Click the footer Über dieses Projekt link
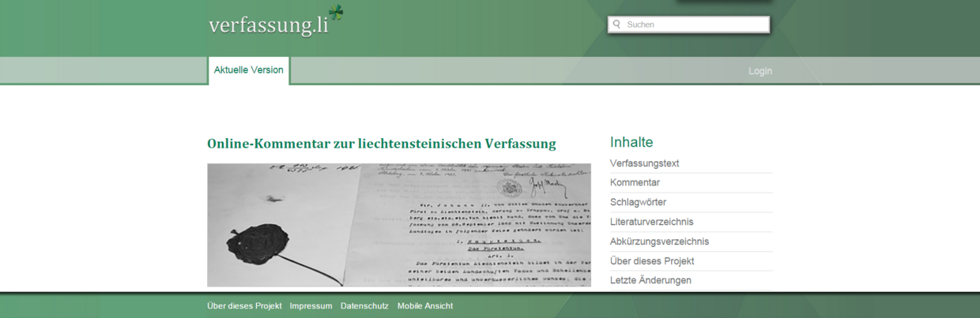Image resolution: width=980 pixels, height=318 pixels. (244, 306)
